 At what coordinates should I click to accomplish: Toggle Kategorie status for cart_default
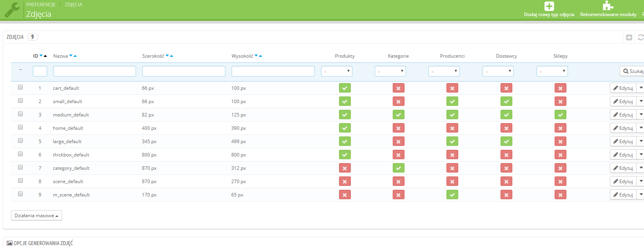[x=399, y=88]
